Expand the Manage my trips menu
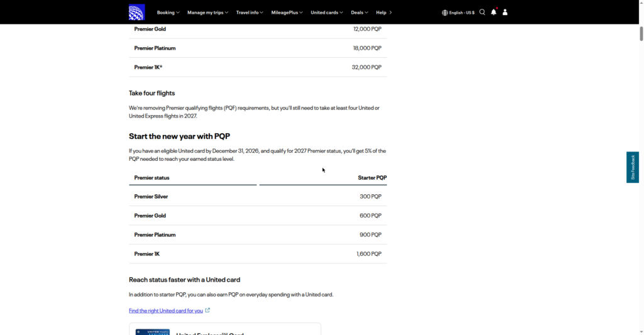Image resolution: width=644 pixels, height=335 pixels. [208, 13]
